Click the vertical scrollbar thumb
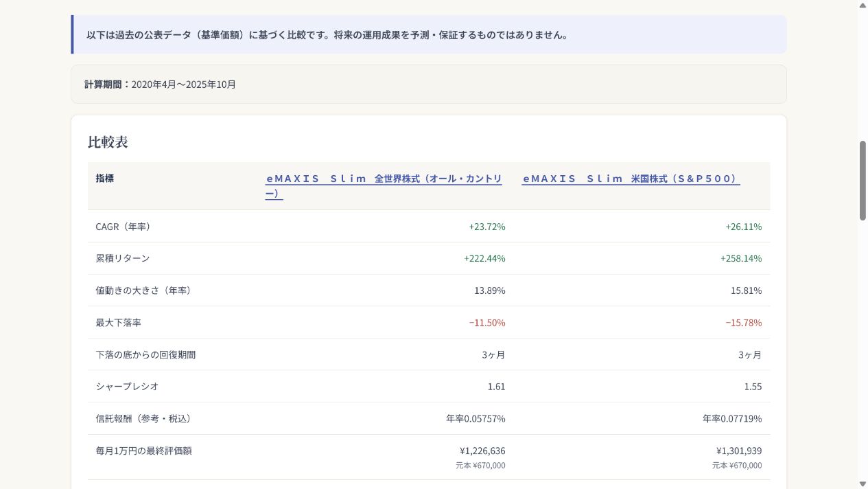Viewport: 868px width, 489px height. [863, 181]
